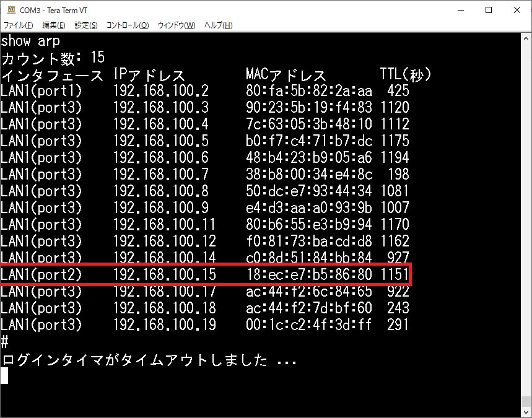This screenshot has height=418, width=532.
Task: Click IP address 192.168.100.14
Action: click(165, 257)
